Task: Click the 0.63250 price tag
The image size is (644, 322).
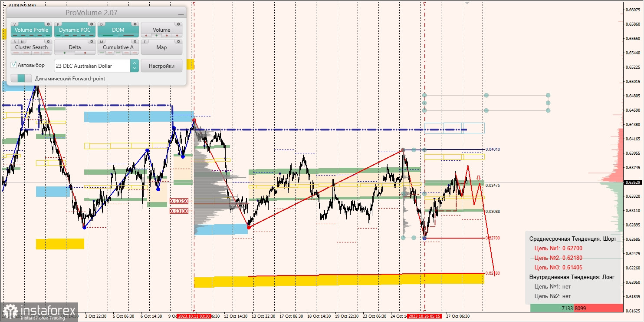Action: (179, 201)
